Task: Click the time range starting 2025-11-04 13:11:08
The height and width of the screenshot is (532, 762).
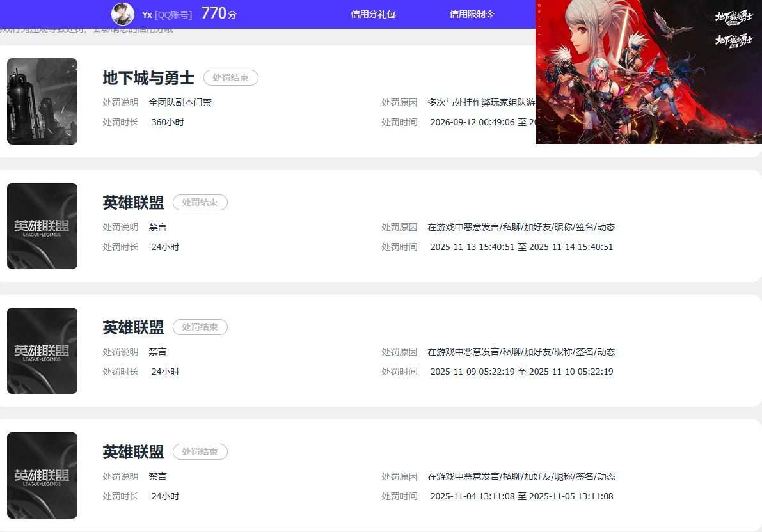Action: tap(522, 497)
